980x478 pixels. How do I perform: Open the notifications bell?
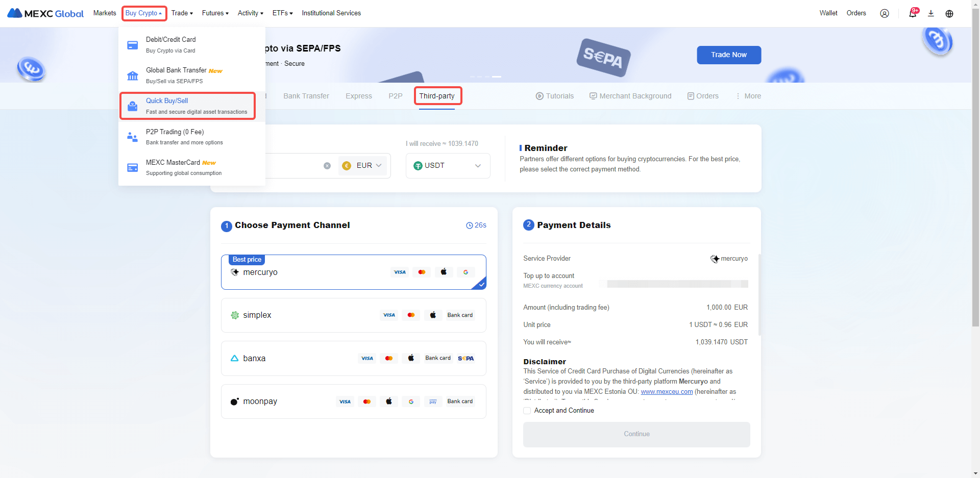(912, 14)
